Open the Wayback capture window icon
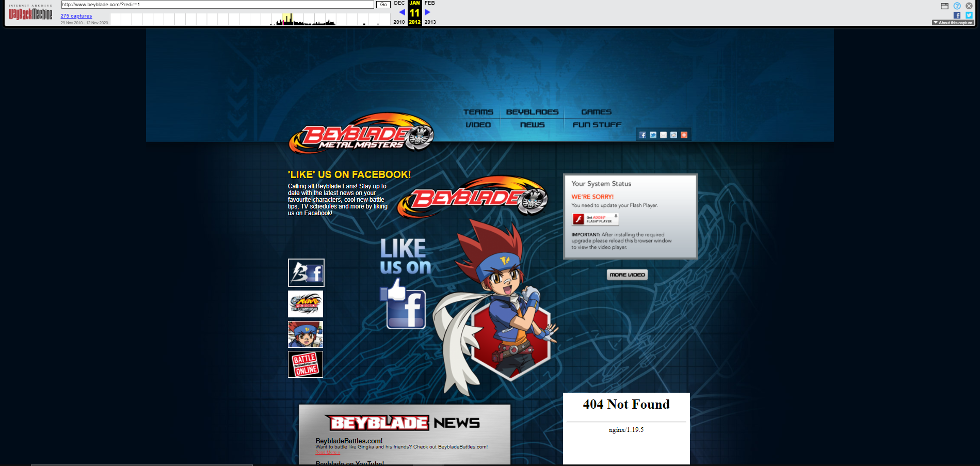Viewport: 980px width, 466px height. pos(944,6)
